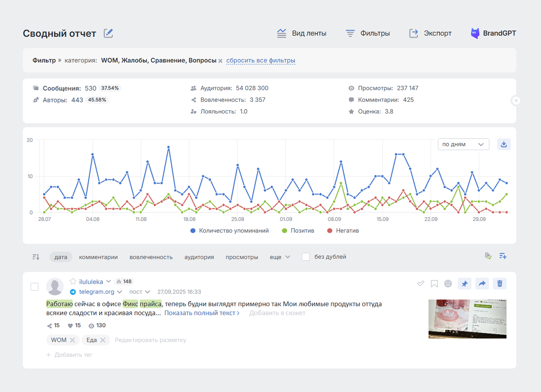Sort by 'вовлеченность' tab
Viewport: 541px width, 392px height.
pos(151,257)
